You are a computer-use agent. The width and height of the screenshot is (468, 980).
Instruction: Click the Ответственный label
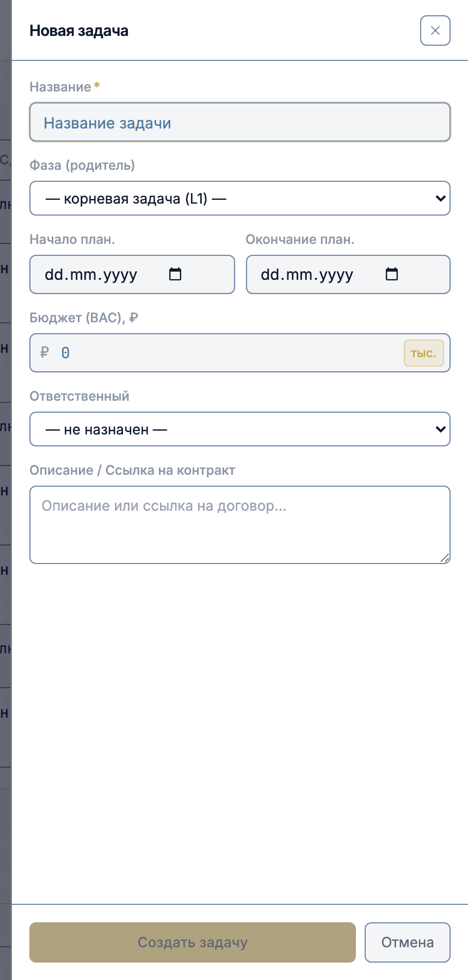coord(79,396)
